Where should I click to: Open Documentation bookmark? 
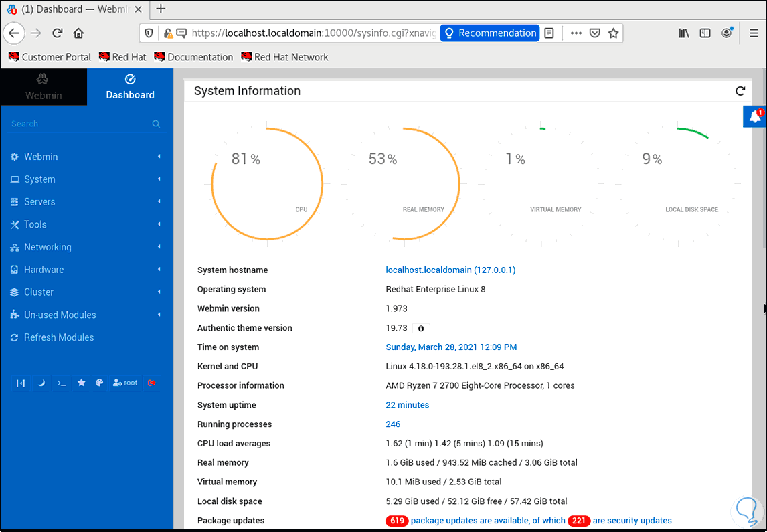pyautogui.click(x=193, y=57)
